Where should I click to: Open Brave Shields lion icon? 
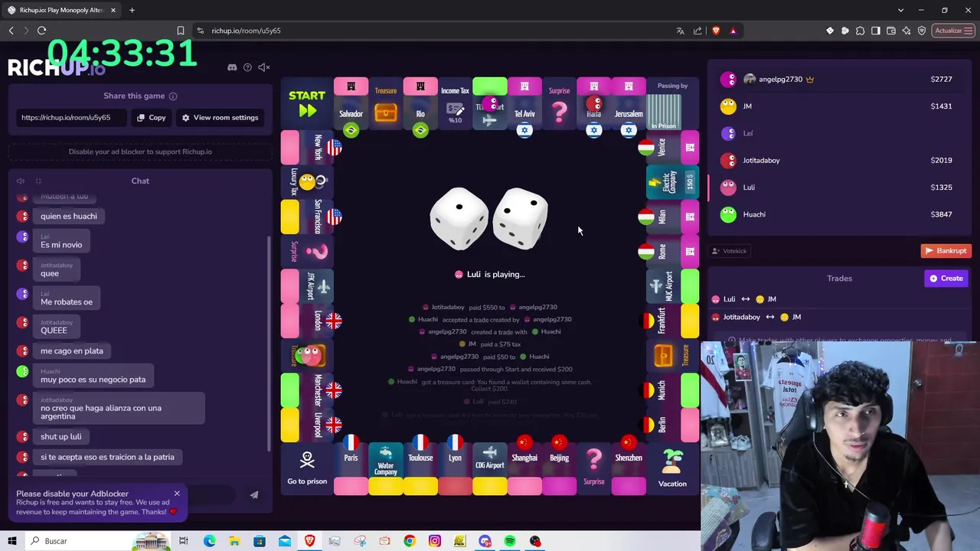[716, 31]
